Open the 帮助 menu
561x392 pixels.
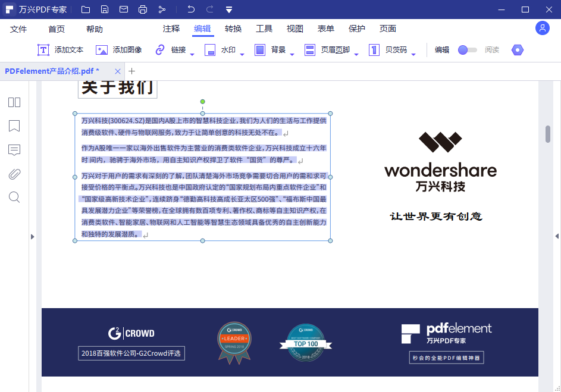95,29
